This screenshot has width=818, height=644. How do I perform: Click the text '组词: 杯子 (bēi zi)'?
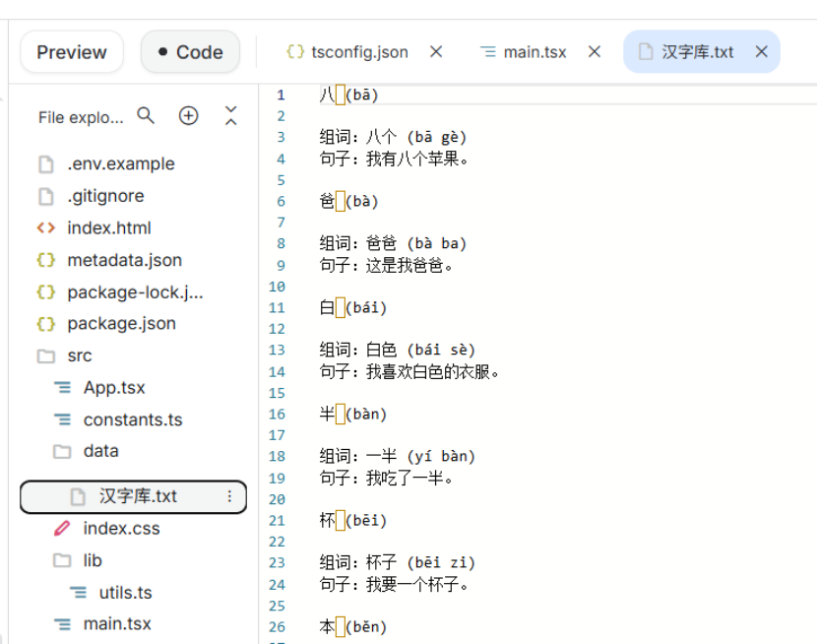click(398, 563)
